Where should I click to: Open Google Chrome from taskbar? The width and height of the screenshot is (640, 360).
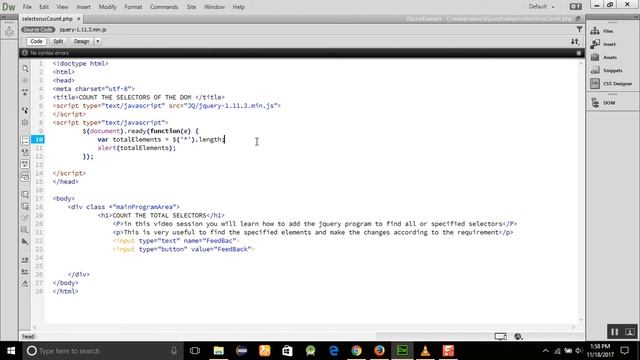356,351
